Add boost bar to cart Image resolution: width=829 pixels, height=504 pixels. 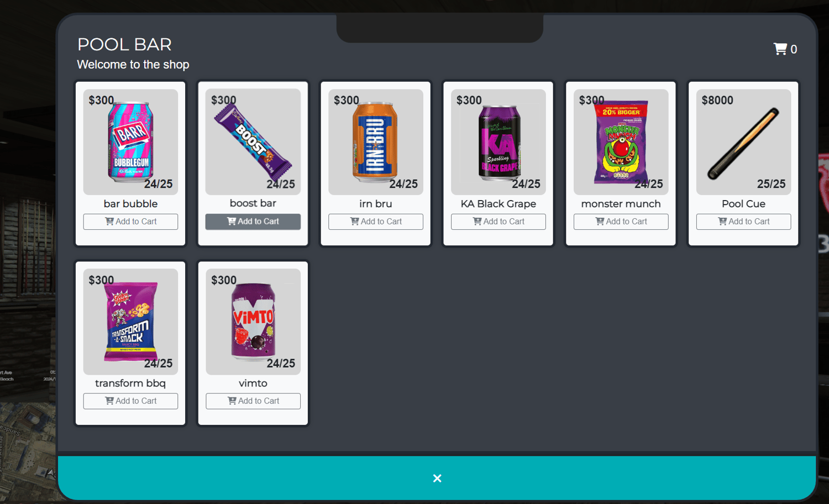[x=253, y=222]
